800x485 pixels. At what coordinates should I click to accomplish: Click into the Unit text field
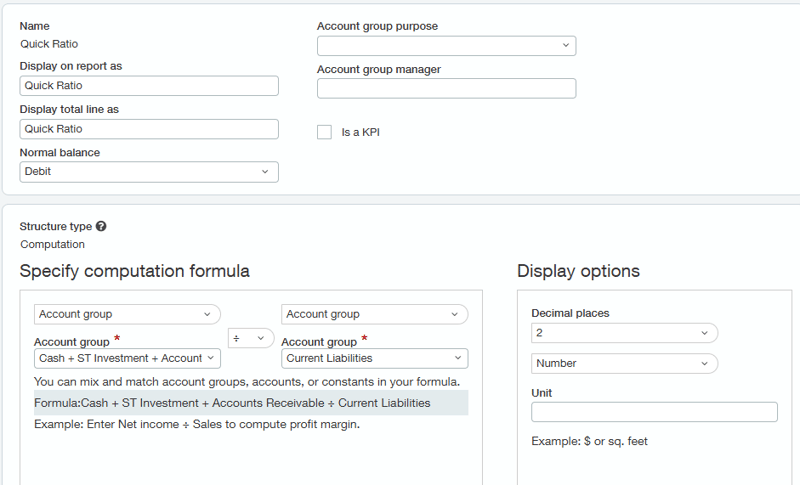click(654, 412)
